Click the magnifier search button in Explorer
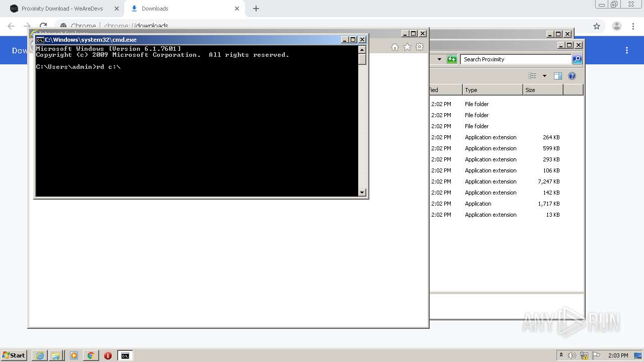Image resolution: width=644 pixels, height=362 pixels. tap(577, 59)
